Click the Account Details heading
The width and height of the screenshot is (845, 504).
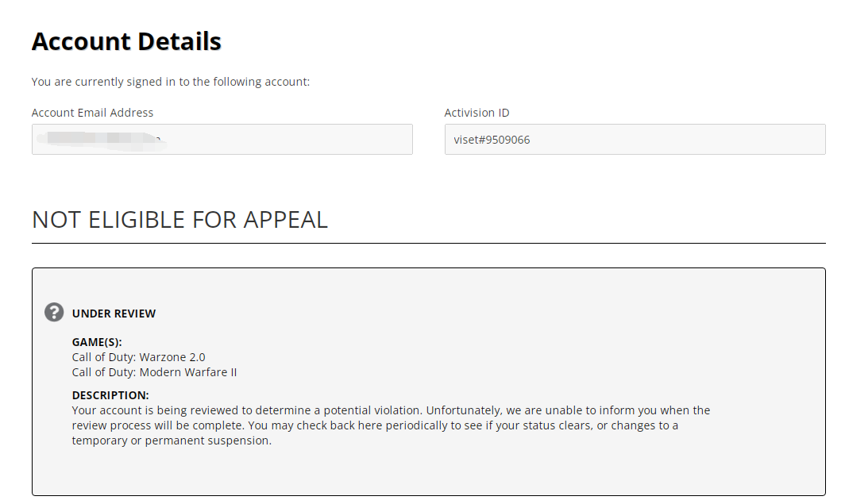(x=126, y=41)
